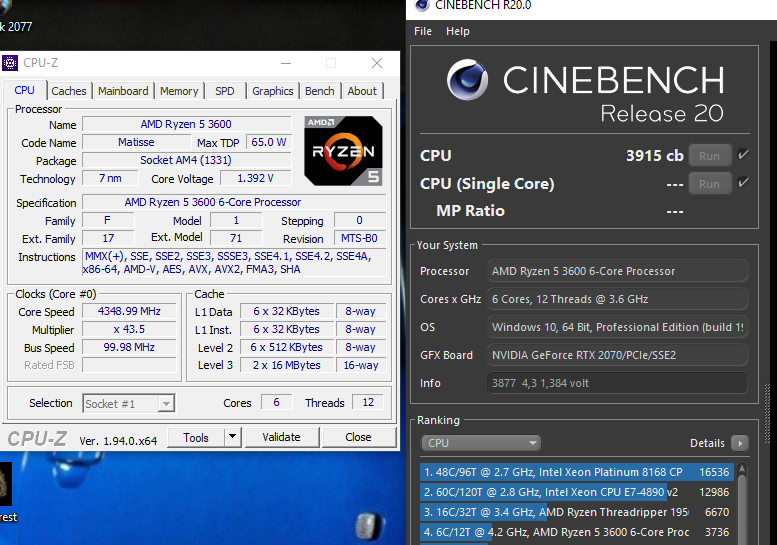Click the Threads value 12
The image size is (777, 545).
368,402
